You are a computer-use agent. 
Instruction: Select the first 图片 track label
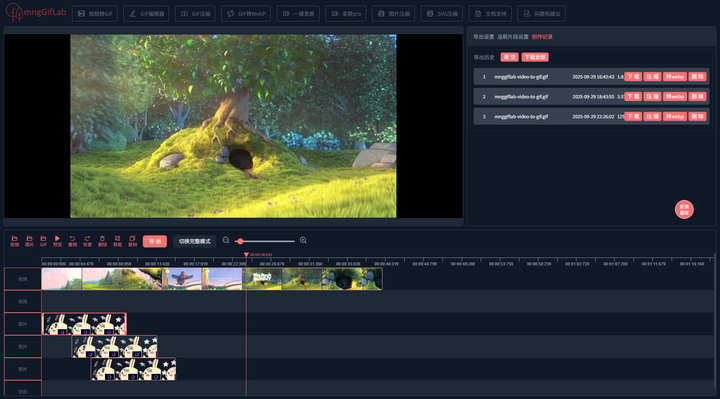coord(22,324)
